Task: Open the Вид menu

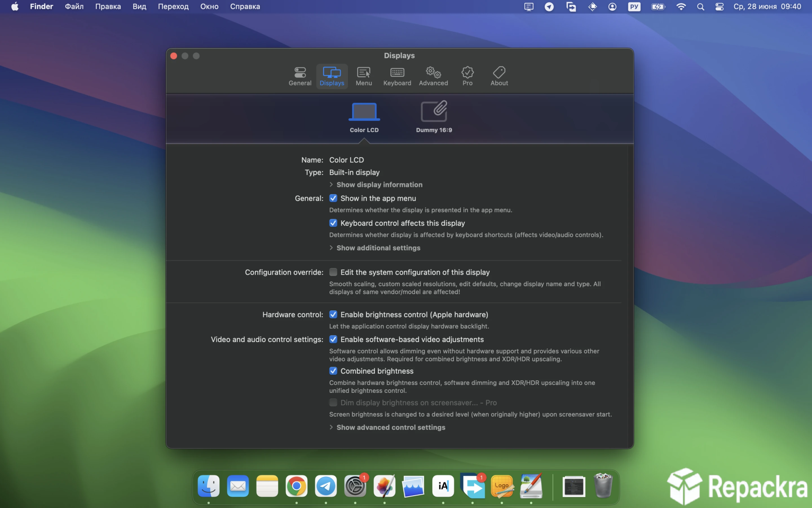Action: (x=139, y=6)
